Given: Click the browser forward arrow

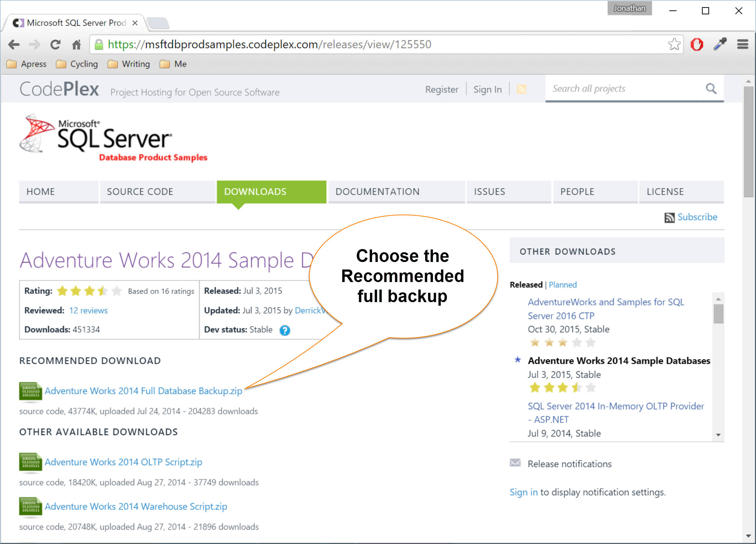Looking at the screenshot, I should tap(34, 45).
